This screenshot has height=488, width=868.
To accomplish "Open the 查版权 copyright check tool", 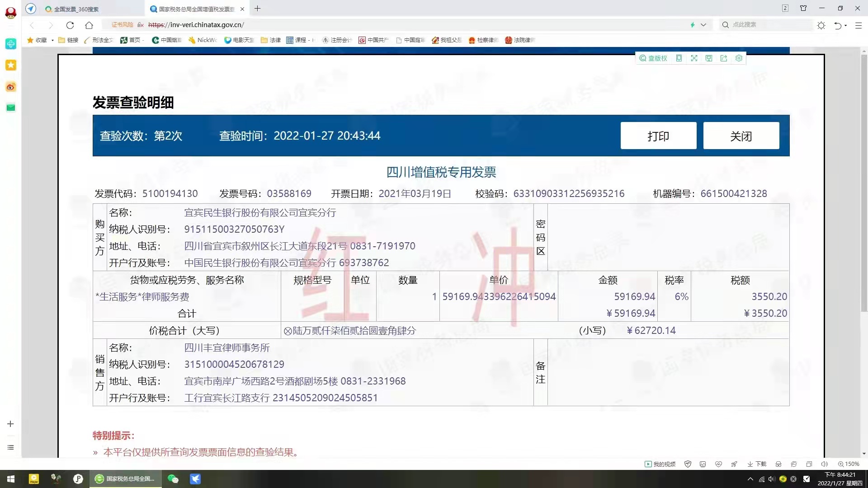I will pos(653,58).
